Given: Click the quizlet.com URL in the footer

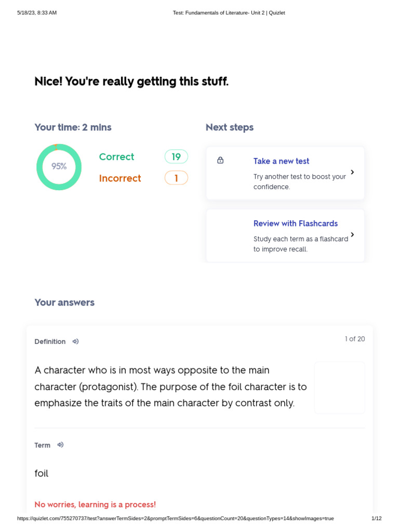Looking at the screenshot, I should (176, 518).
